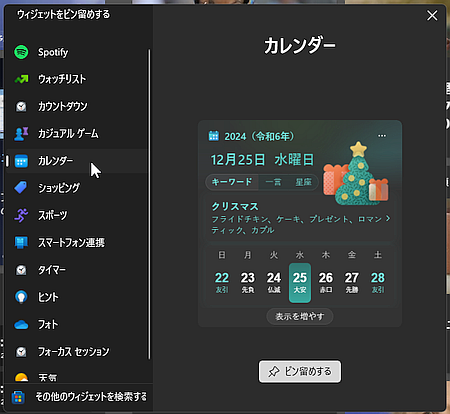Open タイマー widget entry

tap(77, 270)
